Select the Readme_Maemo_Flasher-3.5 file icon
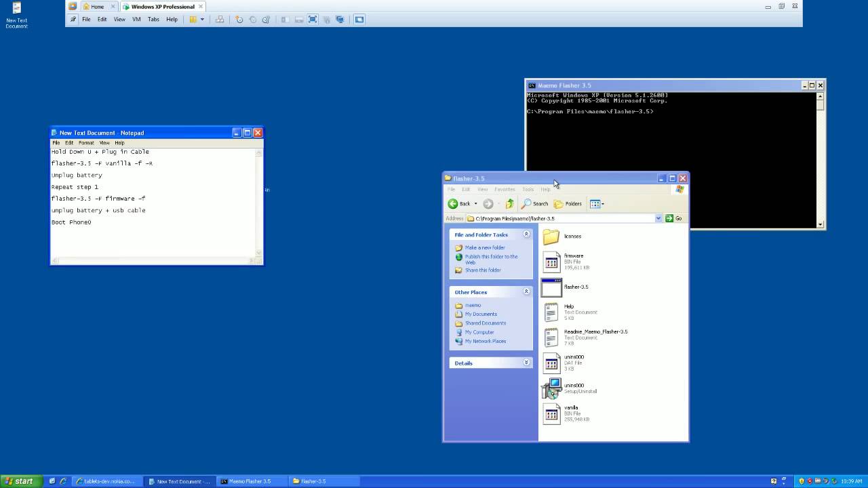 point(551,338)
